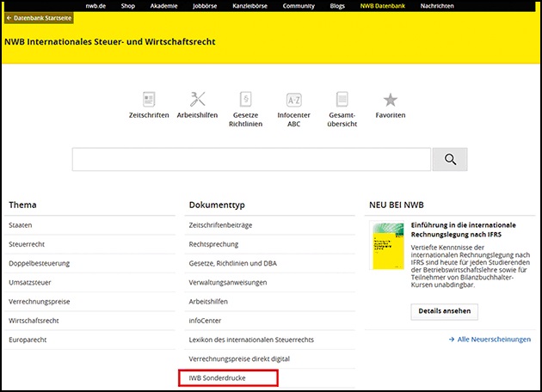Image resolution: width=542 pixels, height=392 pixels.
Task: Open the Infocenter ABC icon
Action: point(293,100)
